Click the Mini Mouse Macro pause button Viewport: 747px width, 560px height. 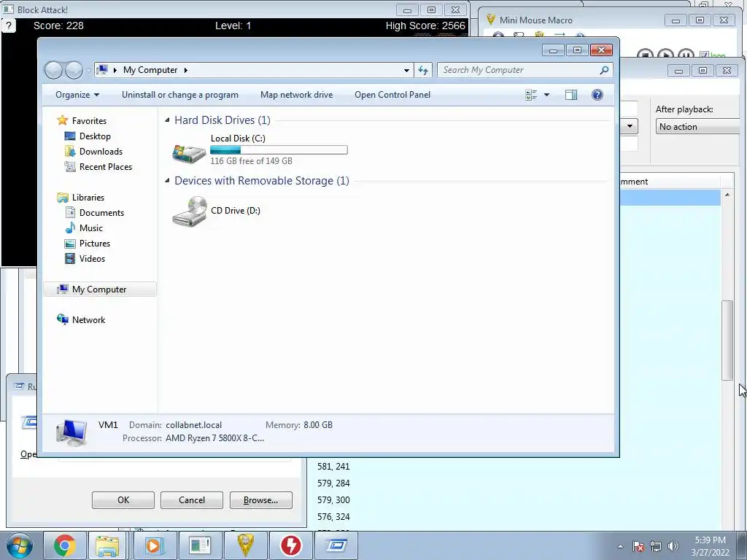pyautogui.click(x=686, y=54)
